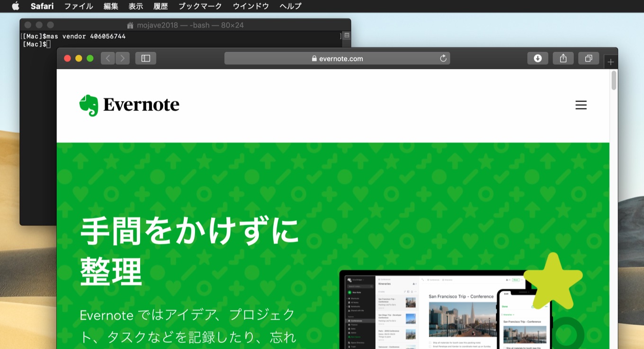Image resolution: width=644 pixels, height=349 pixels.
Task: Open the ファイル menu
Action: pos(78,6)
